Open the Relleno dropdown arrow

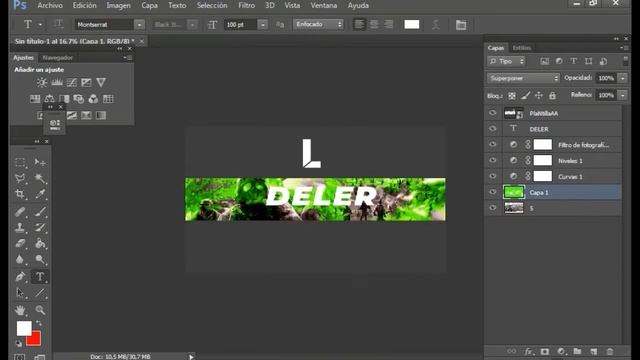(x=622, y=95)
